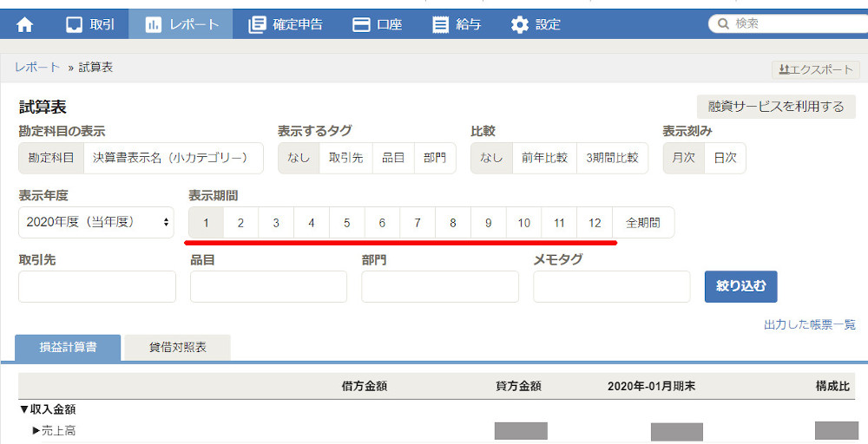Select 前年比較 comparison
The image size is (868, 444).
click(x=545, y=158)
